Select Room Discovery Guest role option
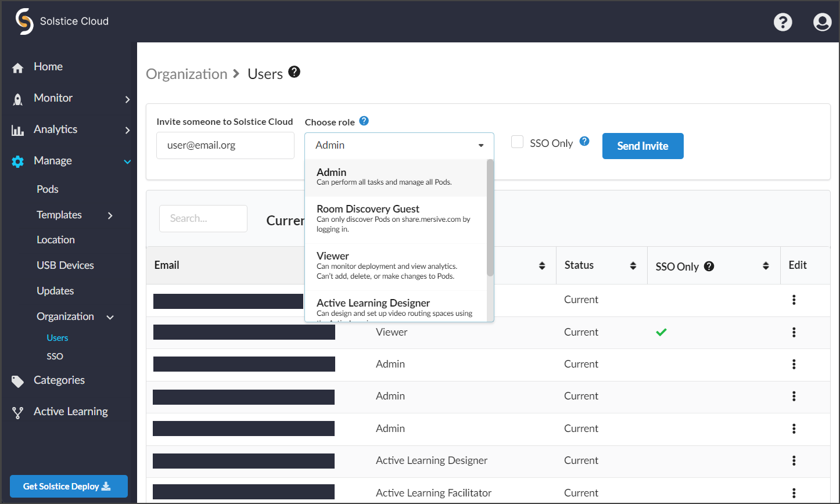Viewport: 840px width, 504px height. (x=396, y=219)
